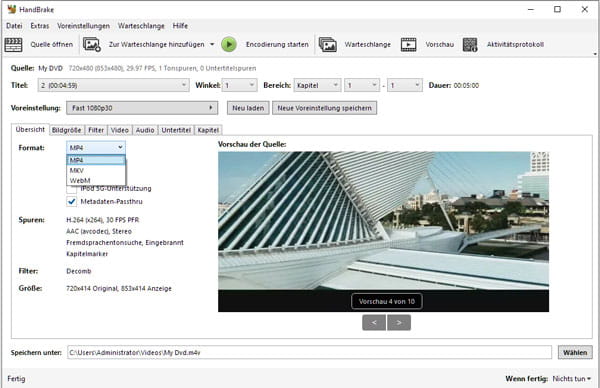
Task: Open the Hilfe menu
Action: click(x=180, y=26)
